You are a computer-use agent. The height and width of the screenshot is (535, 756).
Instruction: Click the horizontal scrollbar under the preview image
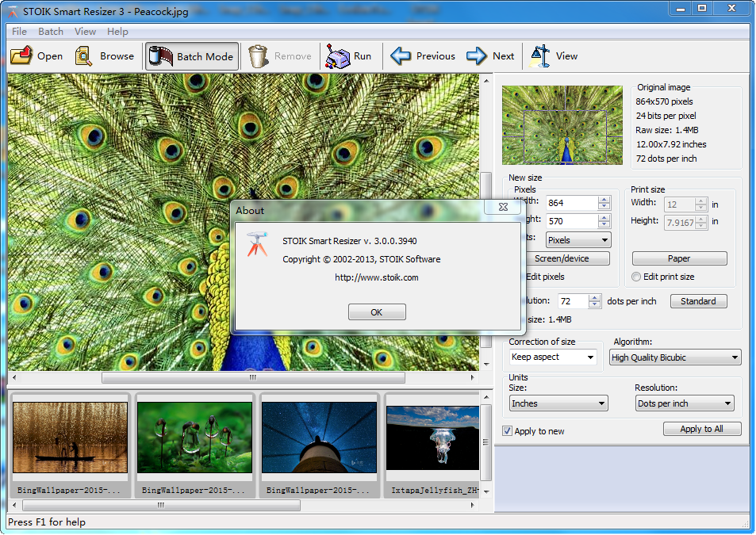(x=254, y=378)
